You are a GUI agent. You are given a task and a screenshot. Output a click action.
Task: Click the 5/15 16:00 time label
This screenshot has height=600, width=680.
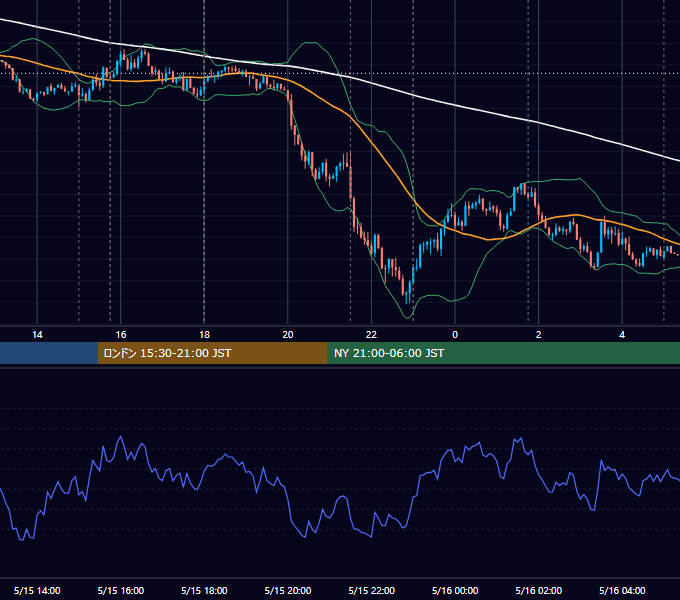121,590
